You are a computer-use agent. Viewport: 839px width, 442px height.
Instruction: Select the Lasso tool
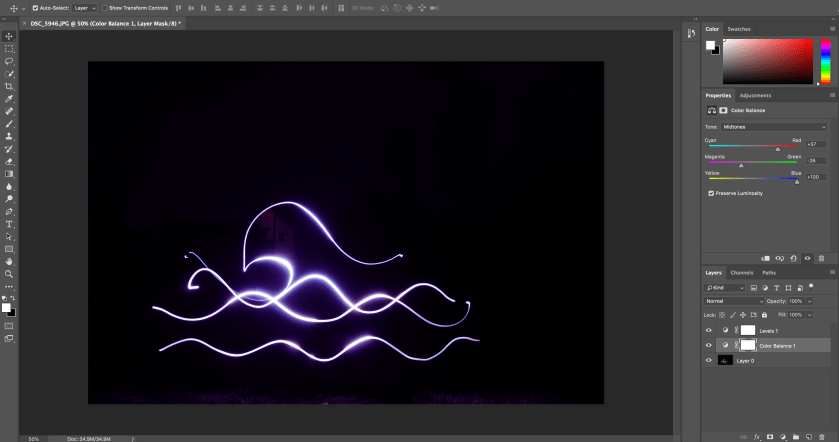tap(9, 61)
